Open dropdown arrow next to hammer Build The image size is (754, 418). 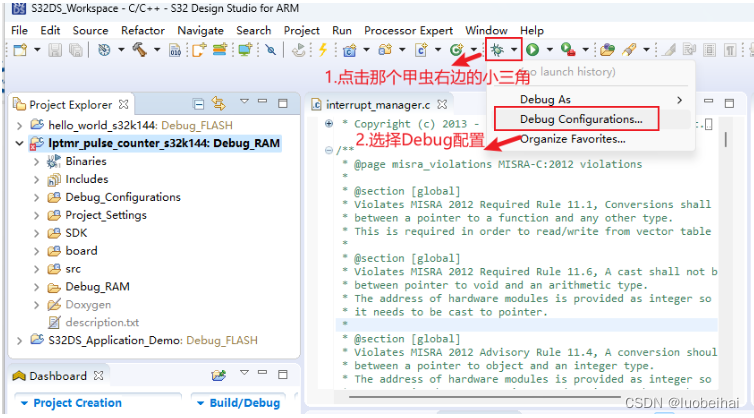click(157, 50)
